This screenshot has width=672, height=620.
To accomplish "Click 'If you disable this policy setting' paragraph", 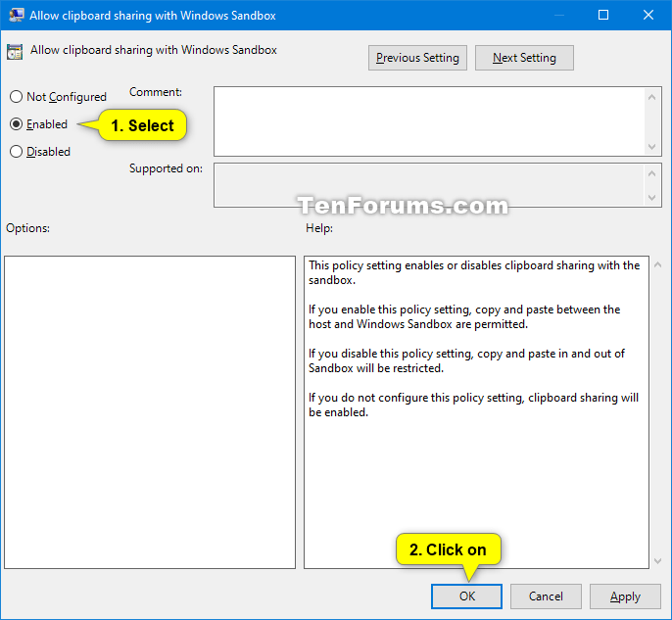I will [x=466, y=360].
